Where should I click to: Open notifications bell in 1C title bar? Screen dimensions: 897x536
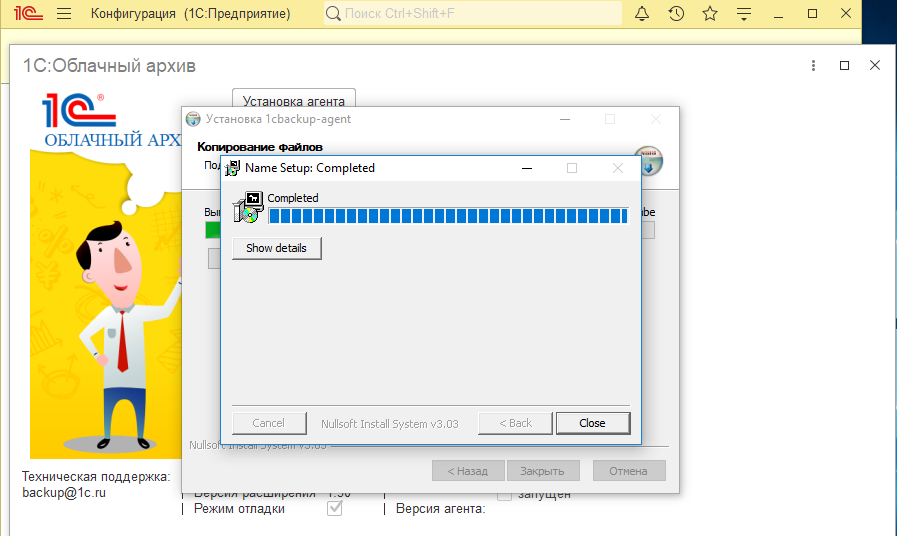(x=642, y=13)
